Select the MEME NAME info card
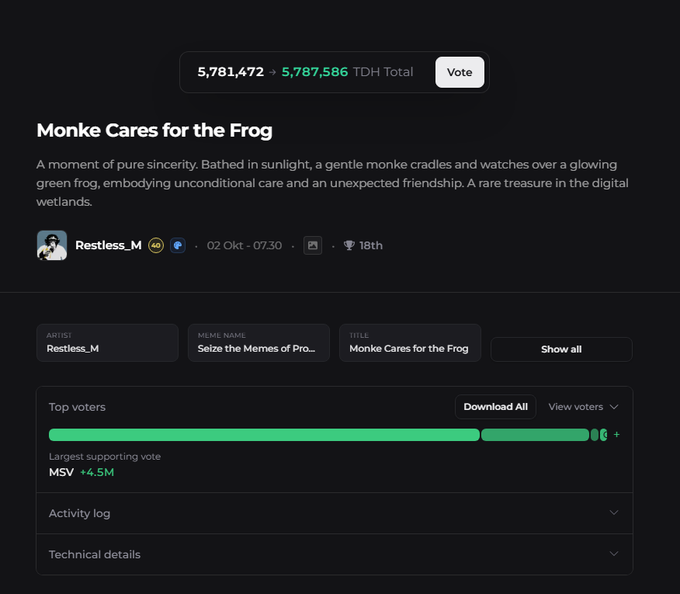Screen dimensions: 680x594 259,343
